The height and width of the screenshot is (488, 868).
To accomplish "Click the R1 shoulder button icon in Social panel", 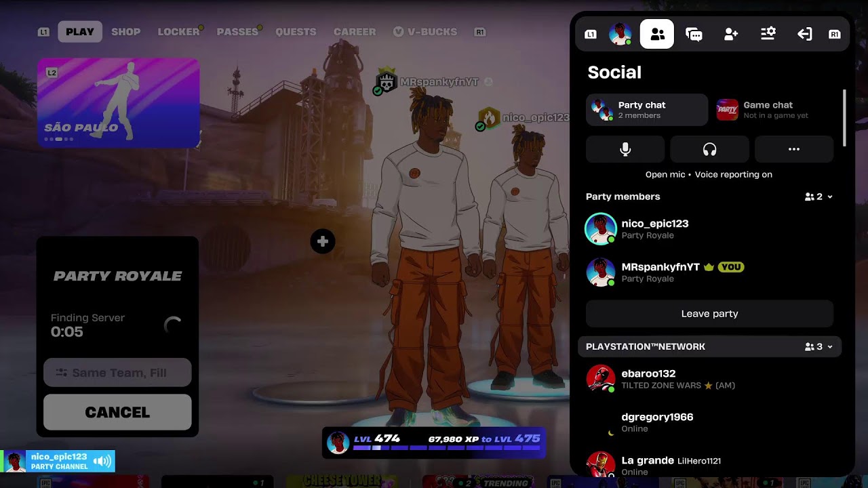I will [835, 34].
